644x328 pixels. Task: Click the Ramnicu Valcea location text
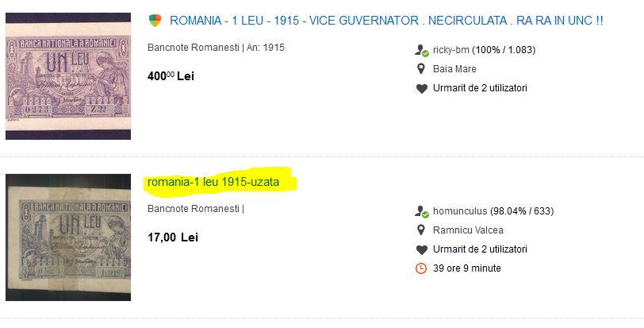pyautogui.click(x=468, y=230)
